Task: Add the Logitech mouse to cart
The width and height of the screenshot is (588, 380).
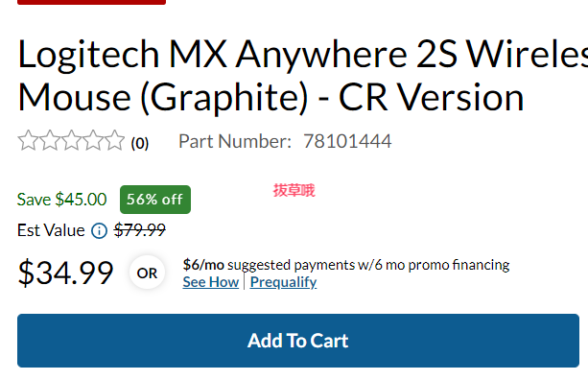Action: coord(298,341)
